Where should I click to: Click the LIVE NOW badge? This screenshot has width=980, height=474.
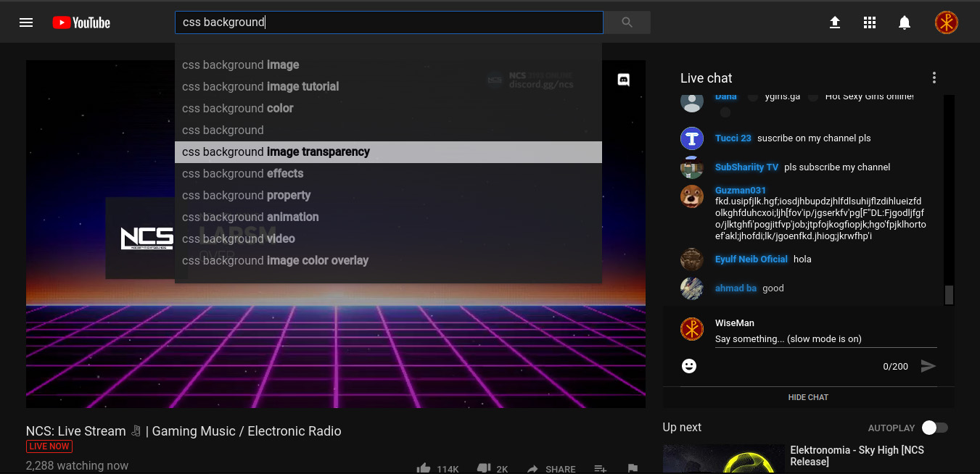click(x=49, y=446)
